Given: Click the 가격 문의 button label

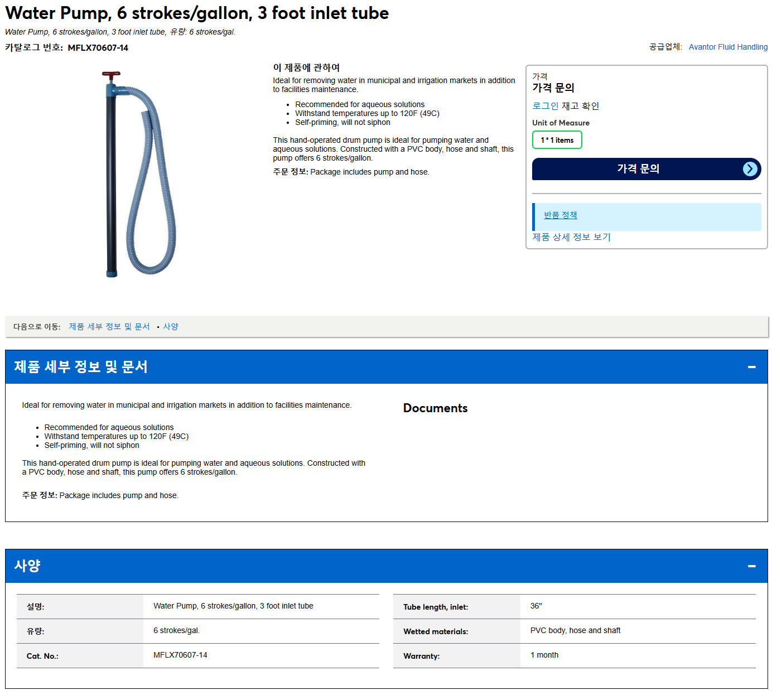Looking at the screenshot, I should tap(638, 168).
